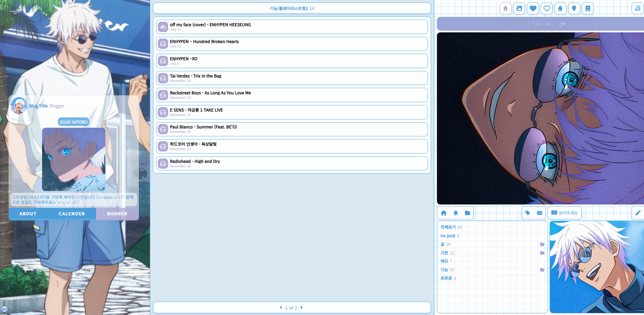The width and height of the screenshot is (644, 315).
Task: Expand the 기본 category folder
Action: point(542,253)
